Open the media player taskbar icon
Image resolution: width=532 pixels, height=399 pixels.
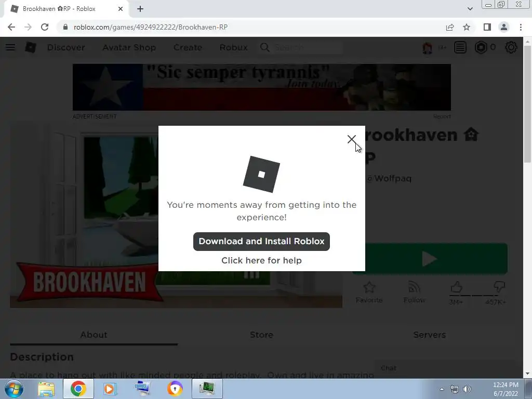point(110,389)
